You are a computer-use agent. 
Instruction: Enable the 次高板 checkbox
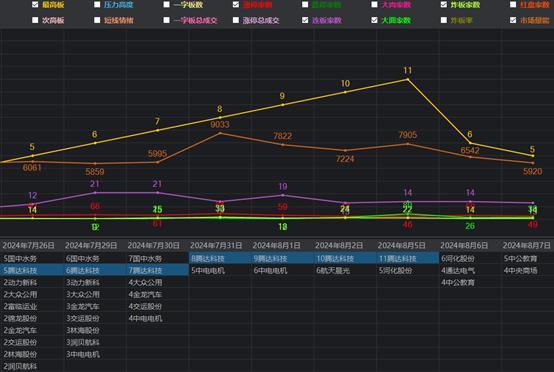click(x=35, y=20)
